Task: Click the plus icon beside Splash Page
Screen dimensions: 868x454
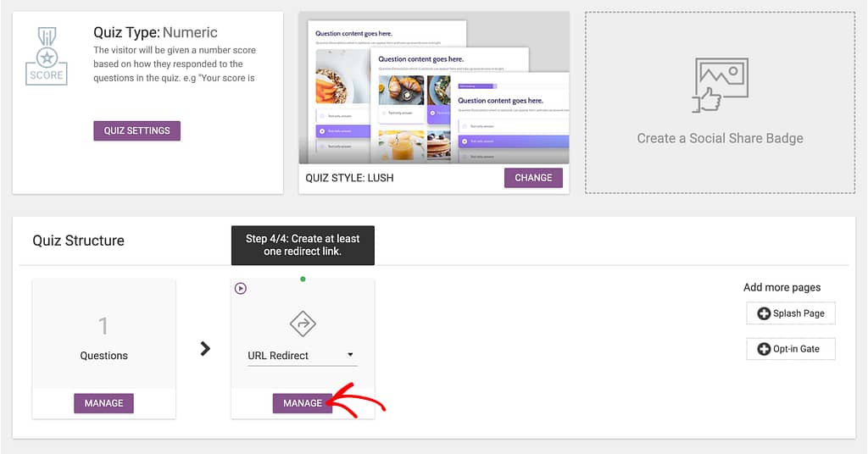Action: pos(764,313)
